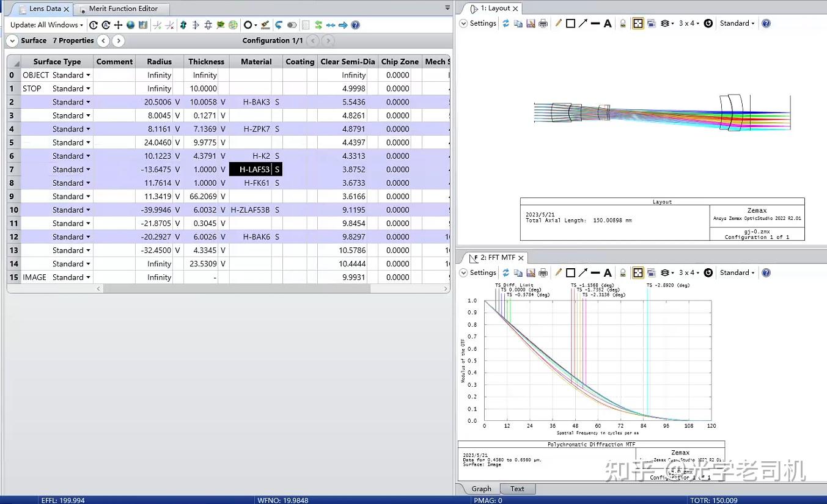Select the H-BAK3 material cell

(x=256, y=102)
